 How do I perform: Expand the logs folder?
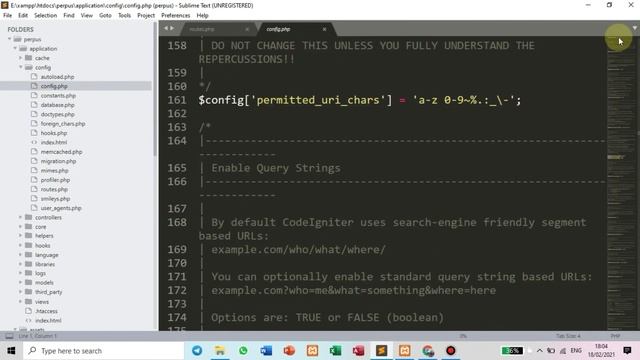click(x=20, y=273)
